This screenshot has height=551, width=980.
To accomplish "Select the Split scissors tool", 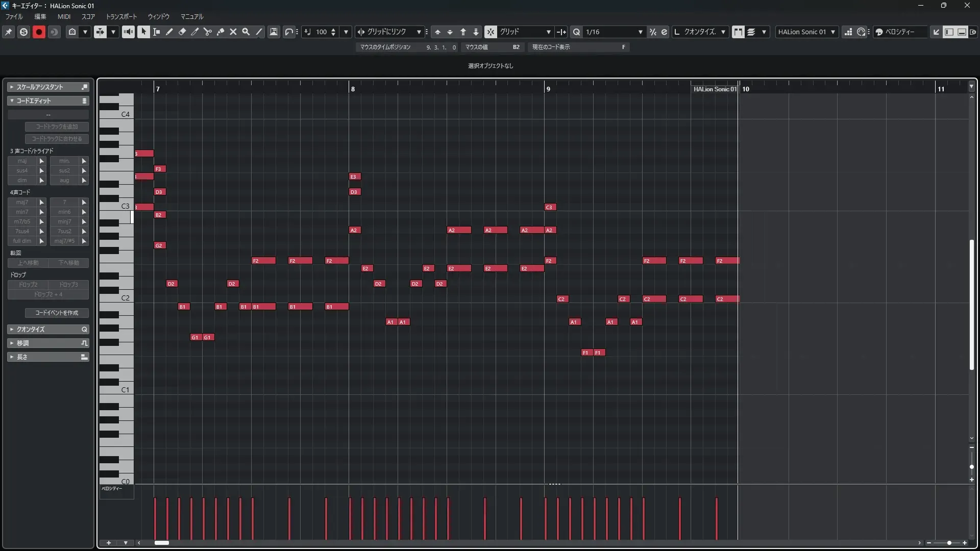I will 208,32.
